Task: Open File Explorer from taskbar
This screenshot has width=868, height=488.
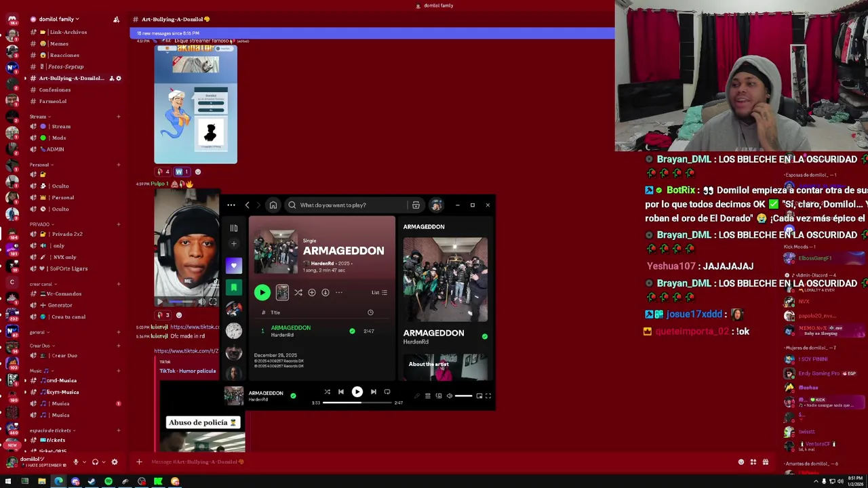Action: [x=41, y=481]
